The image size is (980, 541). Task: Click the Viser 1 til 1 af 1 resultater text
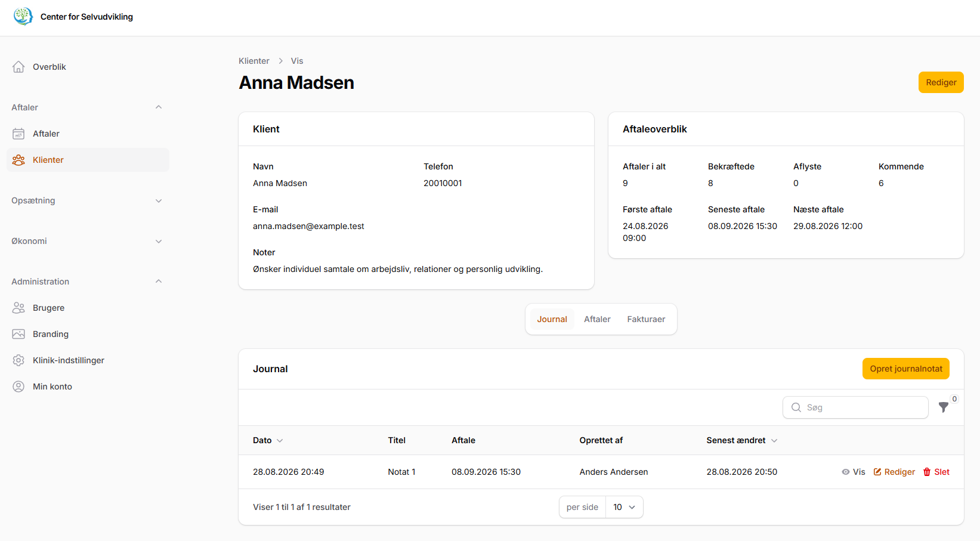302,507
